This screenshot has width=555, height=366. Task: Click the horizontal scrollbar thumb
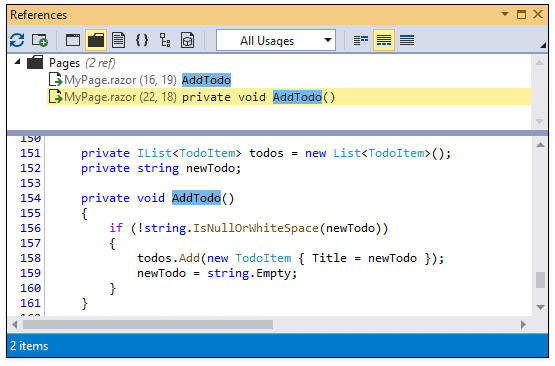[148, 324]
